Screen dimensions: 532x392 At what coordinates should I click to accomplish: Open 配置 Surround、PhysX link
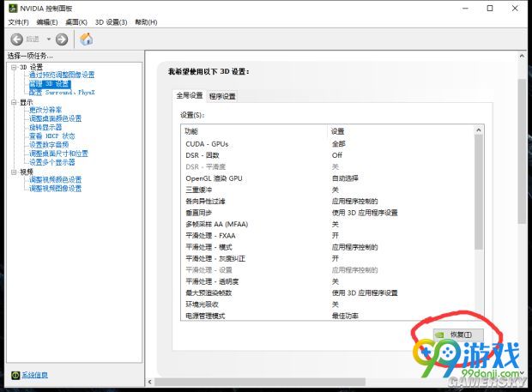tap(62, 93)
